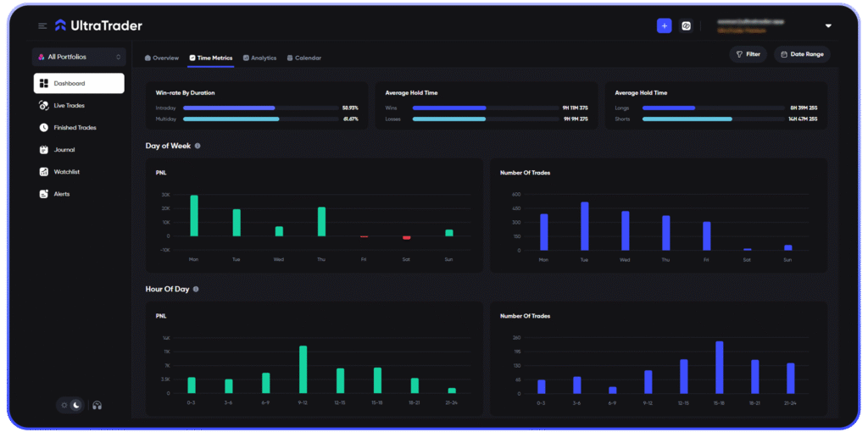Open the Calendar tab

[x=303, y=58]
